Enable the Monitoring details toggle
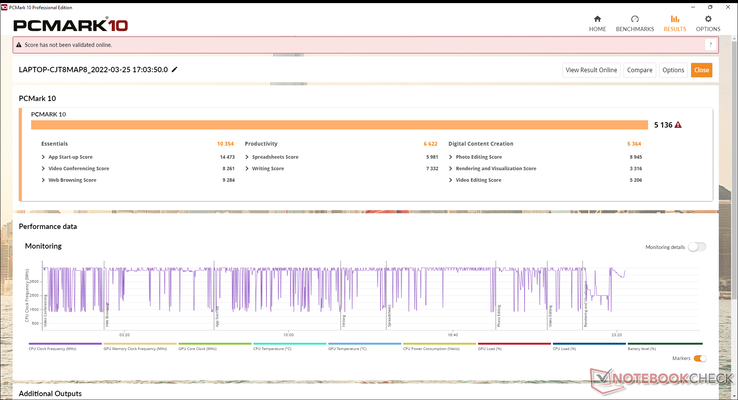The width and height of the screenshot is (738, 400). (696, 246)
